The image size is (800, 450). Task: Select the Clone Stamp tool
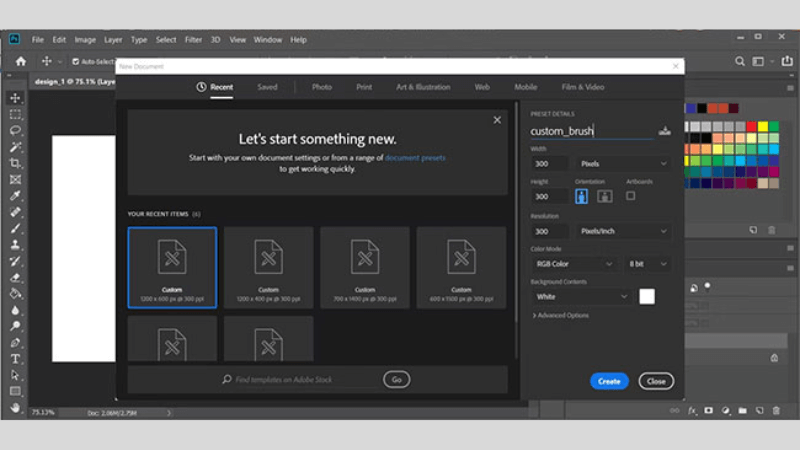[x=15, y=245]
